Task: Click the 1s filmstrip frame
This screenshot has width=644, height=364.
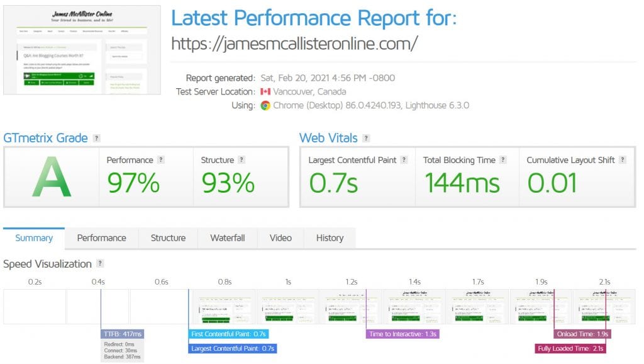Action: tap(288, 307)
